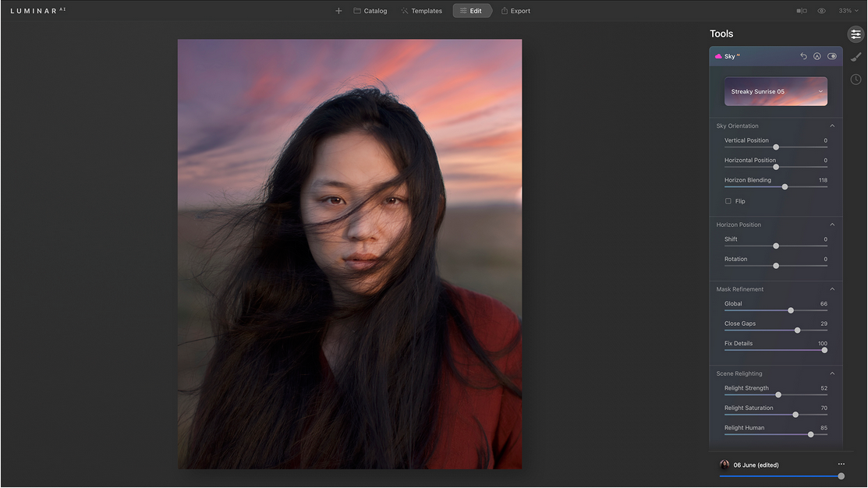Switch to the Templates tab
Screen dimensions: 868x488
[x=421, y=11]
